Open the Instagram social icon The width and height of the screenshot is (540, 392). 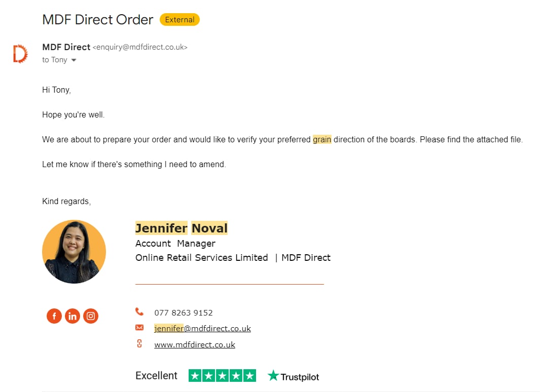[91, 317]
